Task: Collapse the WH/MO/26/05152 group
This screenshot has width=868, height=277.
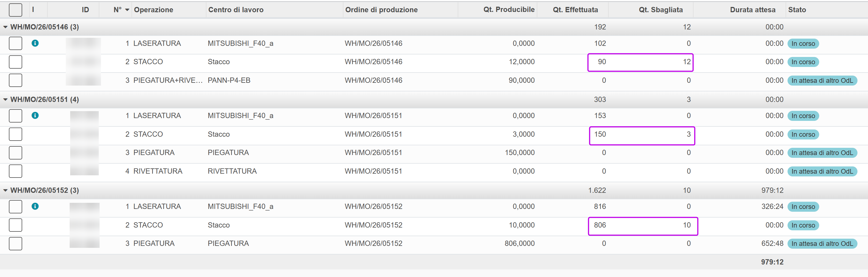Action: 5,190
